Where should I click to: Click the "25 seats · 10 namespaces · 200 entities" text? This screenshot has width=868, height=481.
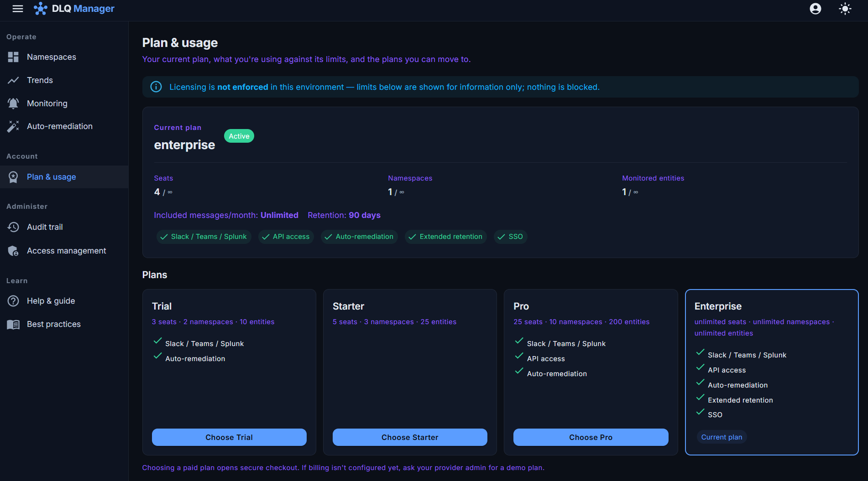pyautogui.click(x=581, y=322)
